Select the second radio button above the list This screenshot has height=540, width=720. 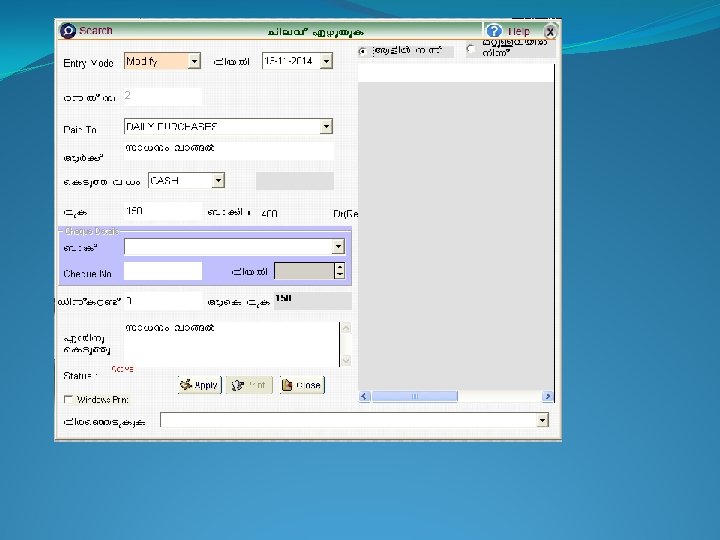(x=471, y=48)
